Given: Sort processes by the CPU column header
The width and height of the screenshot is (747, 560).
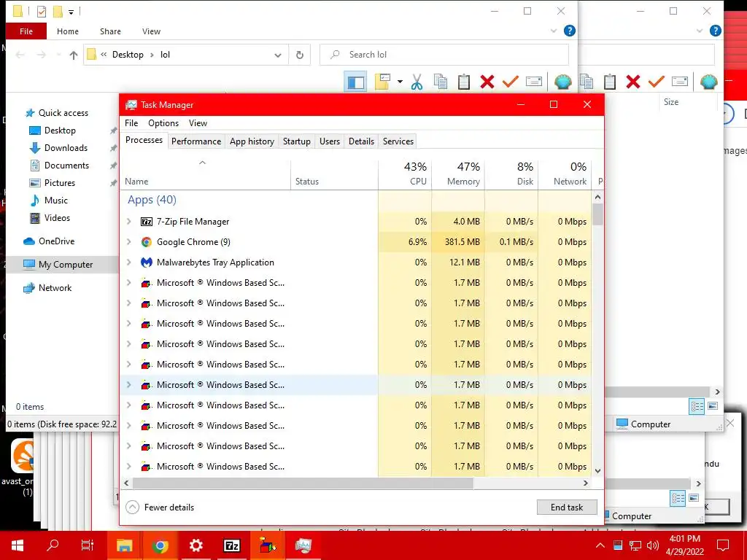Looking at the screenshot, I should click(x=405, y=174).
